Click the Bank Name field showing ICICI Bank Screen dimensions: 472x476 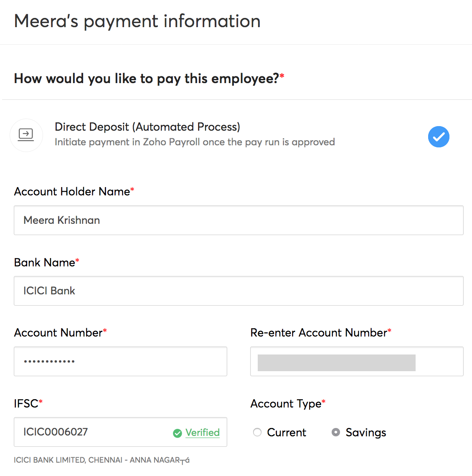239,291
